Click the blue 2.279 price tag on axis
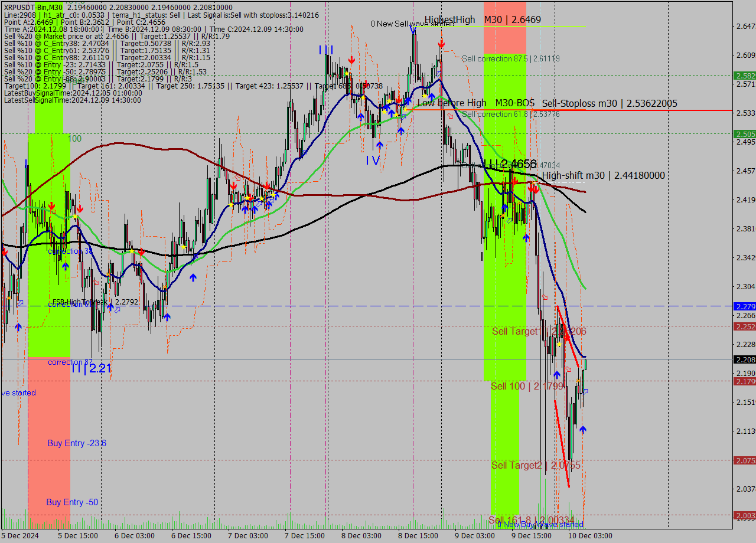This screenshot has height=543, width=756. tap(745, 306)
